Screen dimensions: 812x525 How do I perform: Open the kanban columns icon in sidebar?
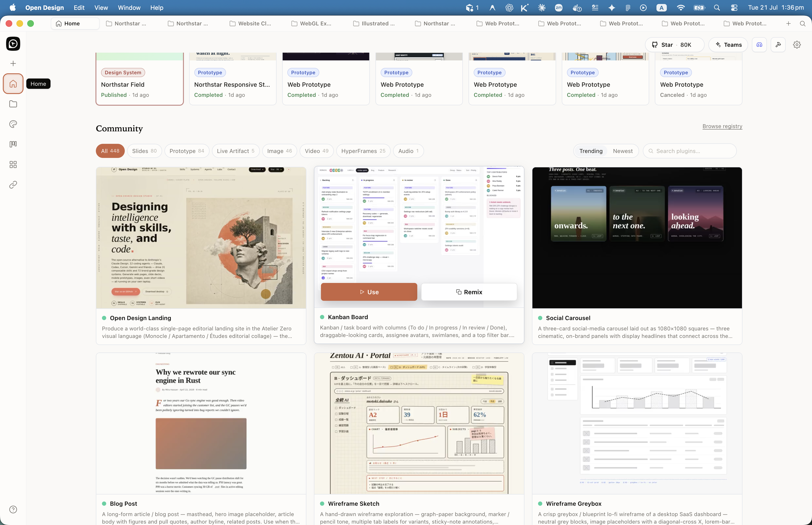(13, 144)
